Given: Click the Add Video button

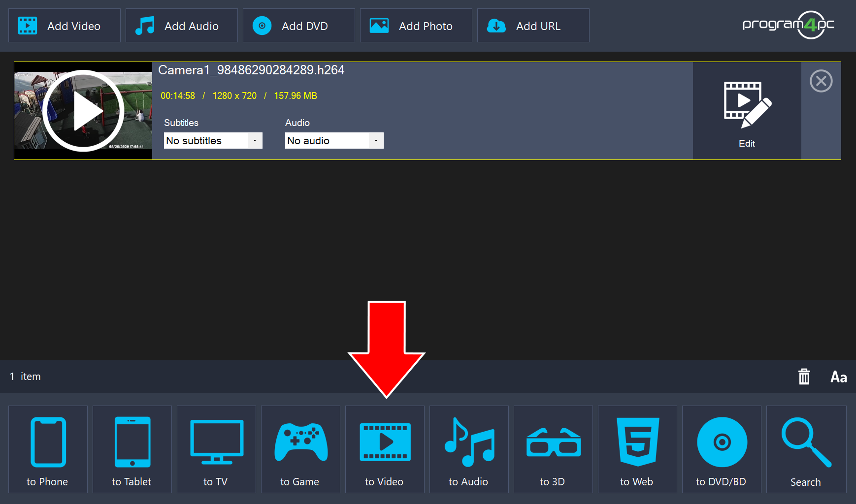Looking at the screenshot, I should click(x=65, y=26).
